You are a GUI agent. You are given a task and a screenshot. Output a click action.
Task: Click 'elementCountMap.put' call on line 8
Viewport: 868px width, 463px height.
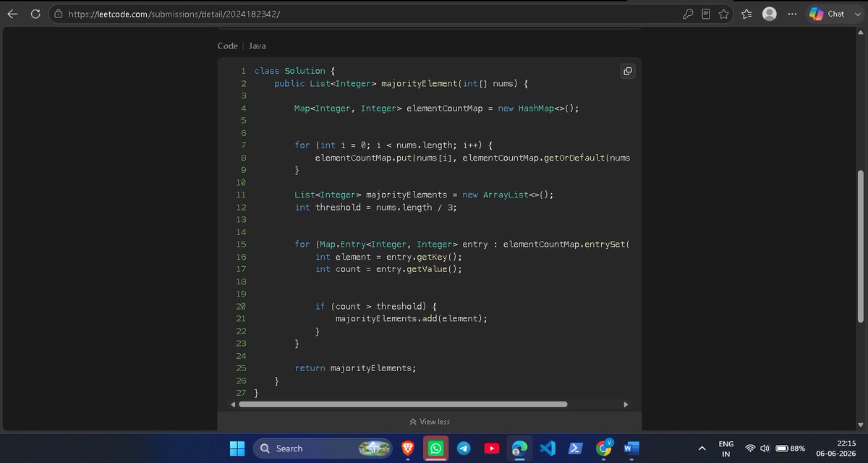click(363, 158)
